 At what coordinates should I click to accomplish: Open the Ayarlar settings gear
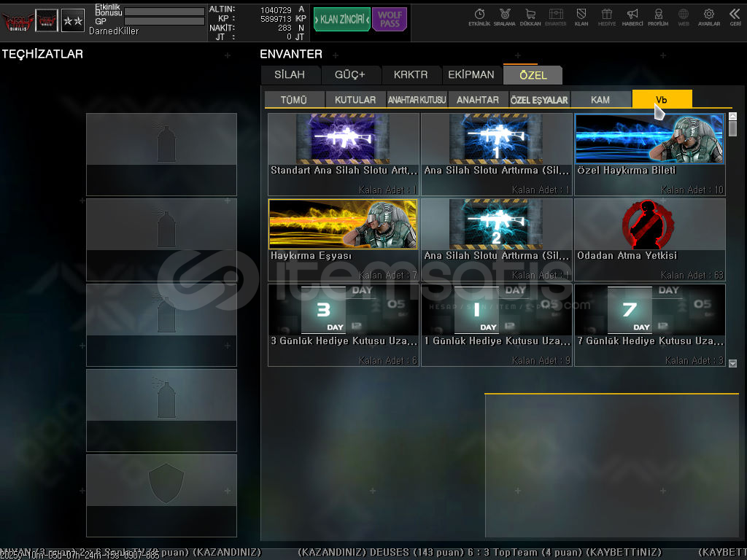click(708, 17)
